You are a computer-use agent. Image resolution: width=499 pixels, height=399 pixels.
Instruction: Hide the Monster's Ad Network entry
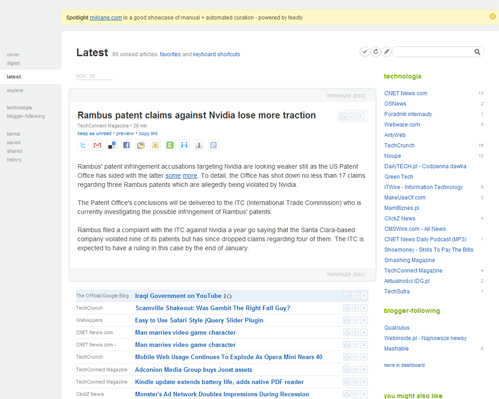point(364,394)
